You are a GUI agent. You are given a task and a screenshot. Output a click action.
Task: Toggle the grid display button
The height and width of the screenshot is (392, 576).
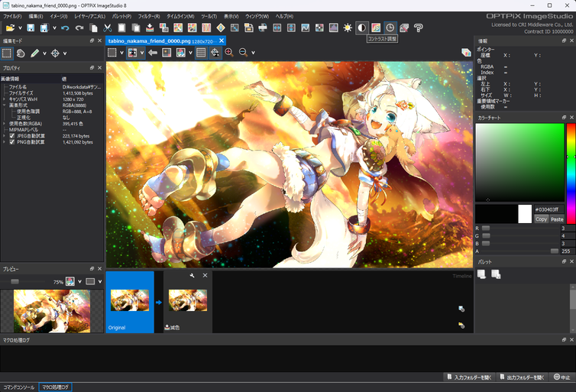pyautogui.click(x=201, y=53)
